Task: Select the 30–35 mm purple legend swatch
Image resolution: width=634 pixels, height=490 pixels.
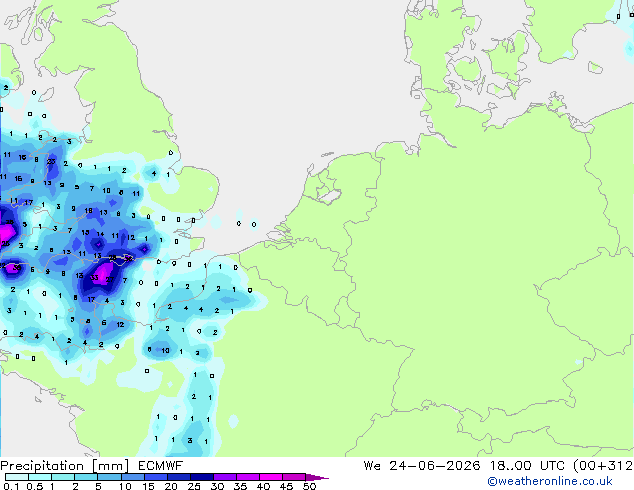Action: point(225,477)
